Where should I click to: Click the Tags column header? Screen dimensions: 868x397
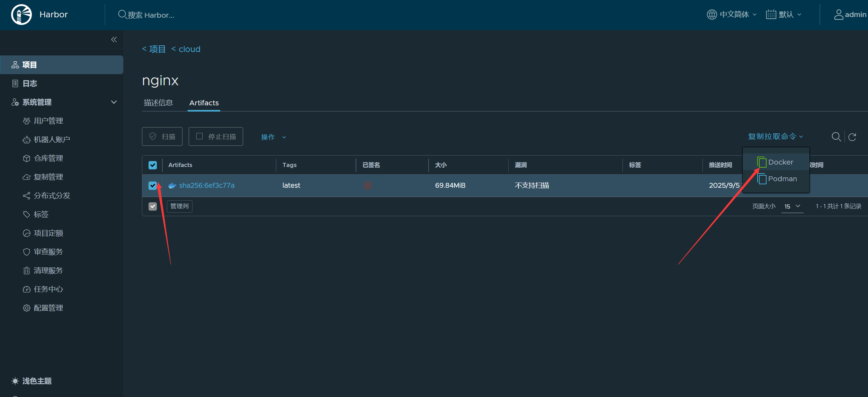pyautogui.click(x=289, y=165)
